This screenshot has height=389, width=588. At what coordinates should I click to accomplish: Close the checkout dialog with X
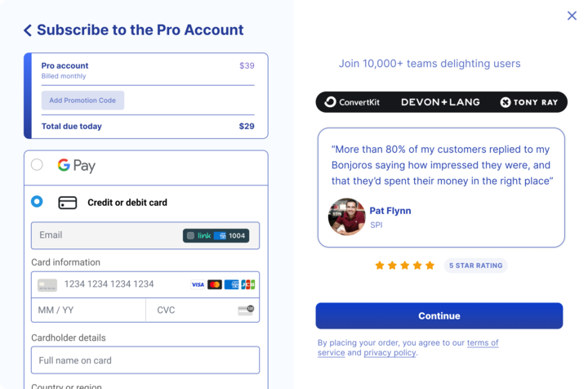(x=572, y=16)
